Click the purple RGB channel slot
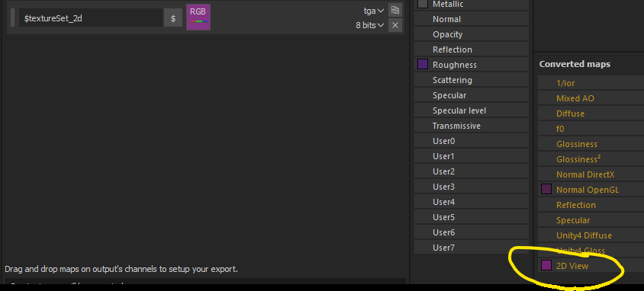 (198, 18)
